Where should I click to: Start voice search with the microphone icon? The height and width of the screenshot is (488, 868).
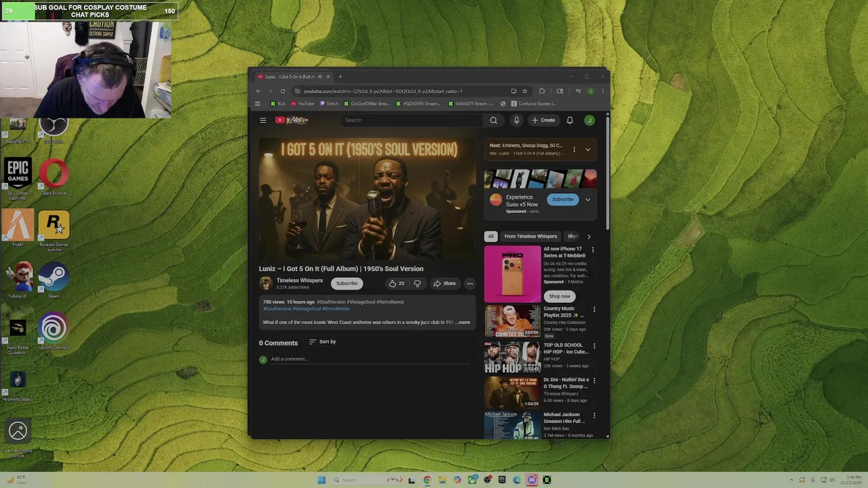coord(516,120)
